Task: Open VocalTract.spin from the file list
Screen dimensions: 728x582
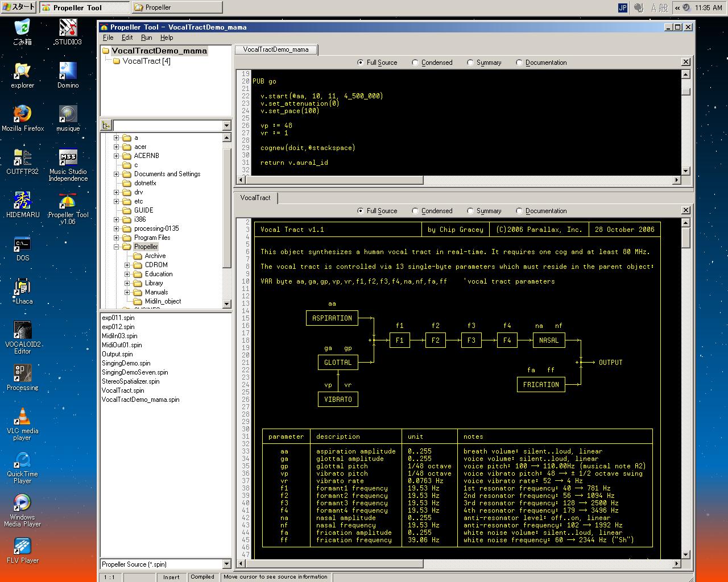Action: pos(123,390)
